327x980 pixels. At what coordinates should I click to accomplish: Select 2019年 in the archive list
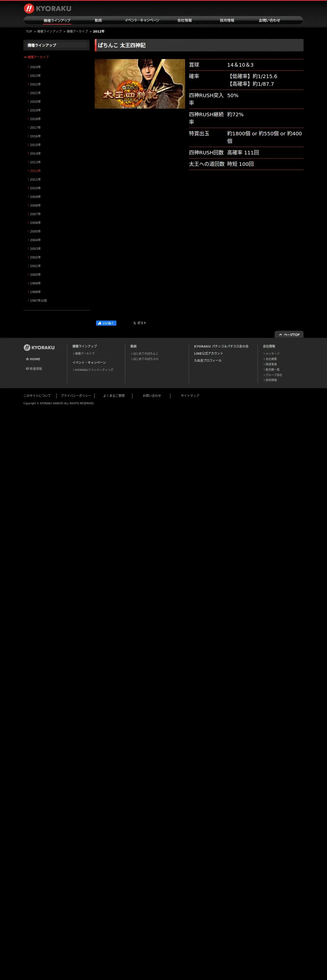pos(35,110)
